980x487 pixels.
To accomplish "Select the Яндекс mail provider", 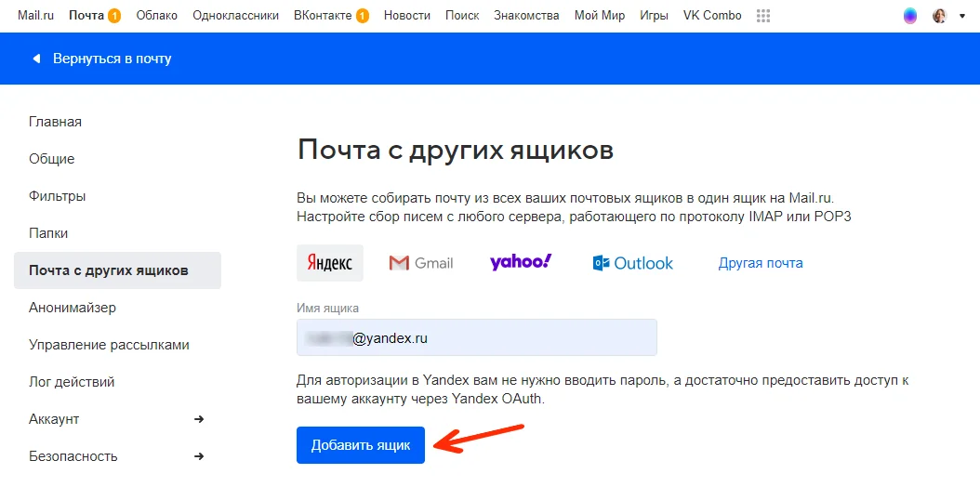I will point(330,263).
